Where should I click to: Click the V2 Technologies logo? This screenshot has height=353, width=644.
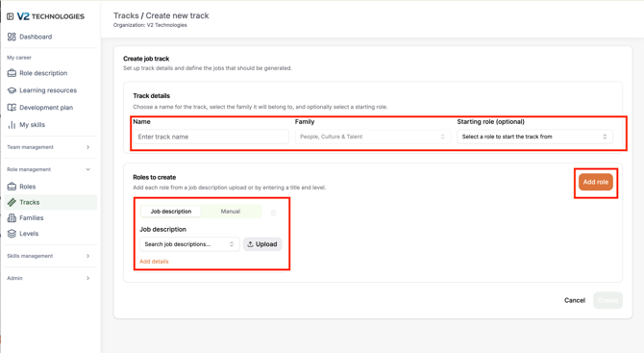coord(51,16)
